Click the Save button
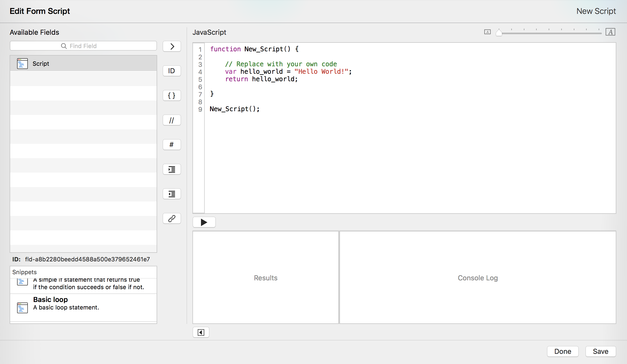This screenshot has width=627, height=364. [601, 351]
